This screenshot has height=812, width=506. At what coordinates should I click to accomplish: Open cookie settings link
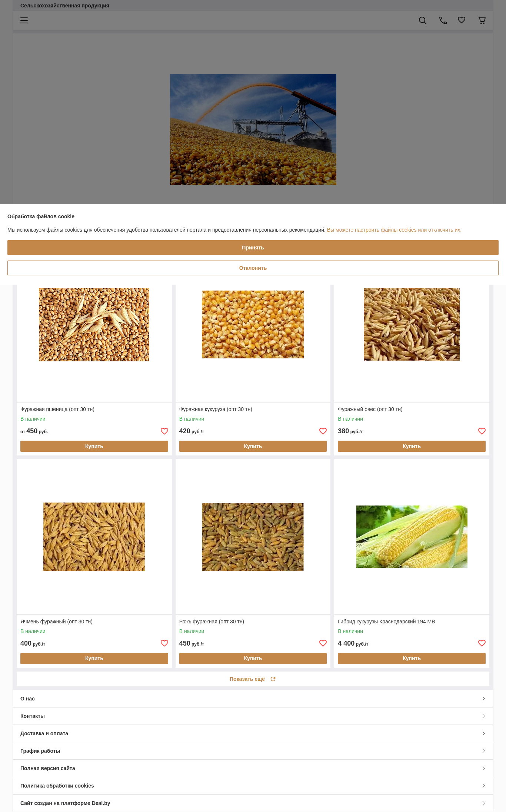(x=394, y=230)
